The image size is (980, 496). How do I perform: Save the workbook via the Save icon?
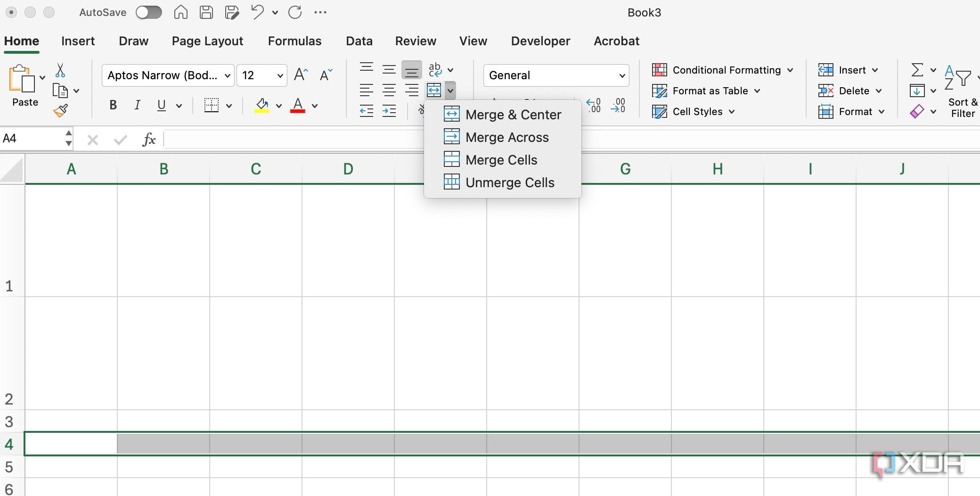(206, 12)
